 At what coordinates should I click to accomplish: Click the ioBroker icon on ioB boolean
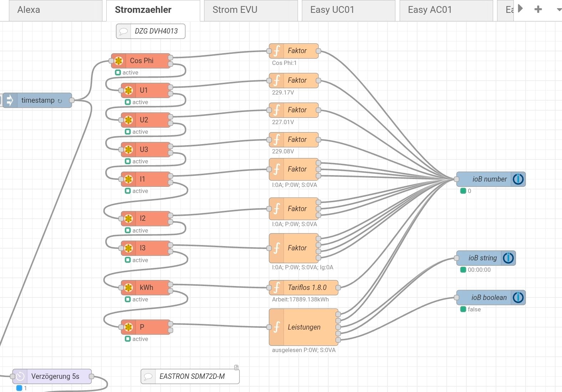(518, 297)
